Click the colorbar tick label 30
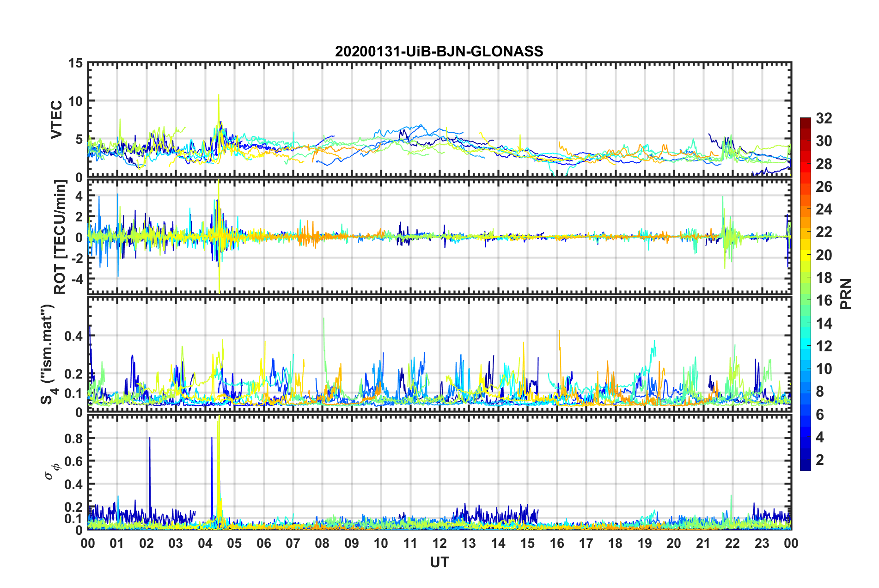This screenshot has height=588, width=879. pos(824,141)
